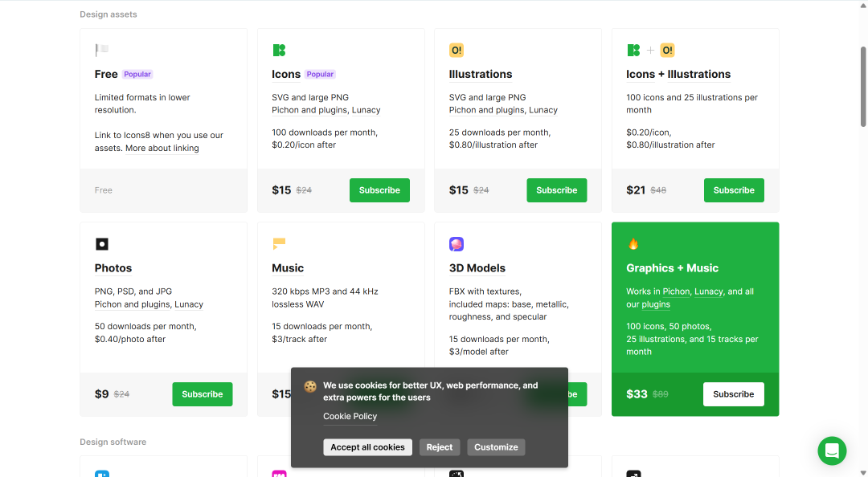868x477 pixels.
Task: Subscribe to the Icons plan
Action: pos(379,190)
